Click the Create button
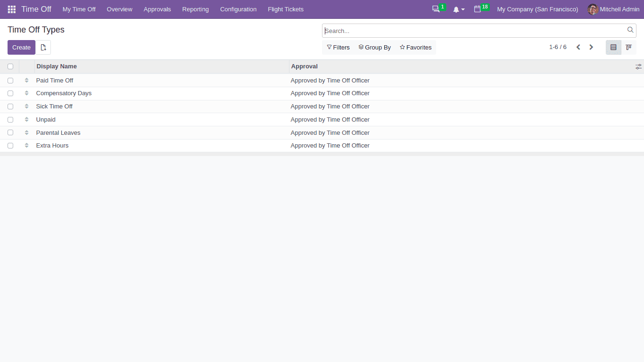The height and width of the screenshot is (362, 644). pyautogui.click(x=21, y=47)
